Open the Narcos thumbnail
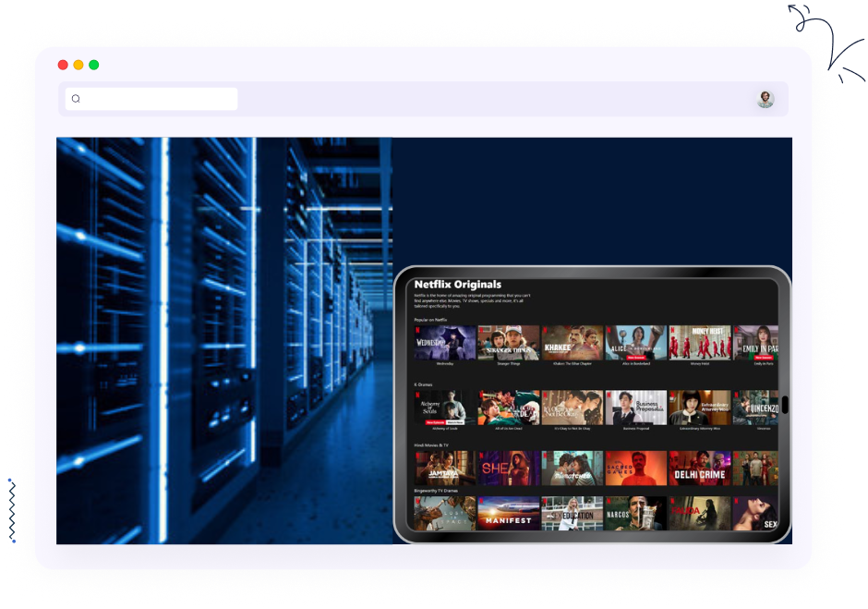Screen dimensions: 868x609 (x=635, y=514)
